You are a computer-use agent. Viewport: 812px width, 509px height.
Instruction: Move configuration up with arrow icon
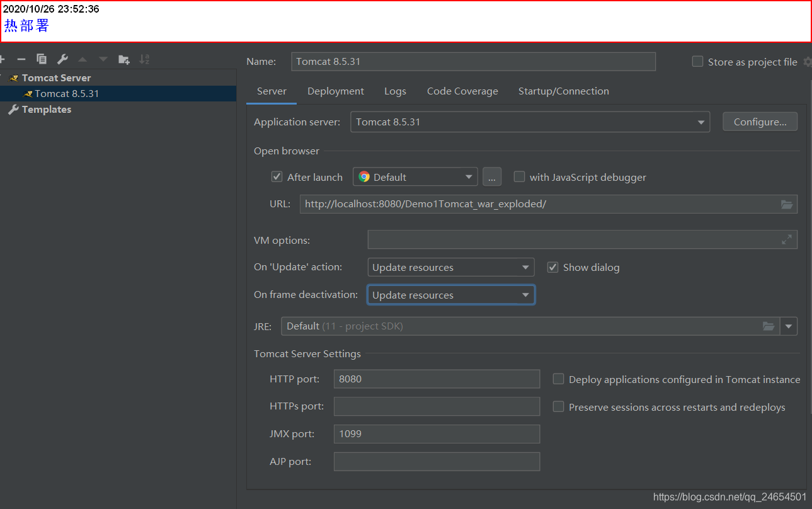point(83,59)
